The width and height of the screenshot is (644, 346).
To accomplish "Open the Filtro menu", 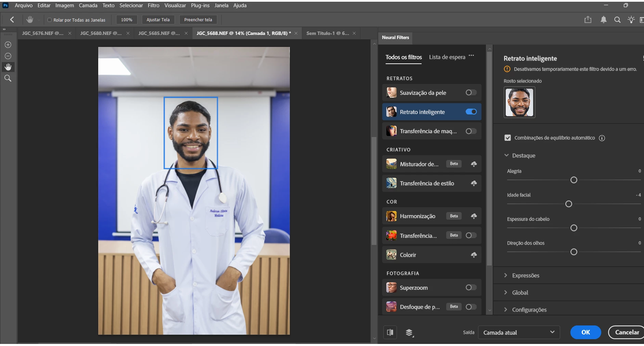I will 154,5.
